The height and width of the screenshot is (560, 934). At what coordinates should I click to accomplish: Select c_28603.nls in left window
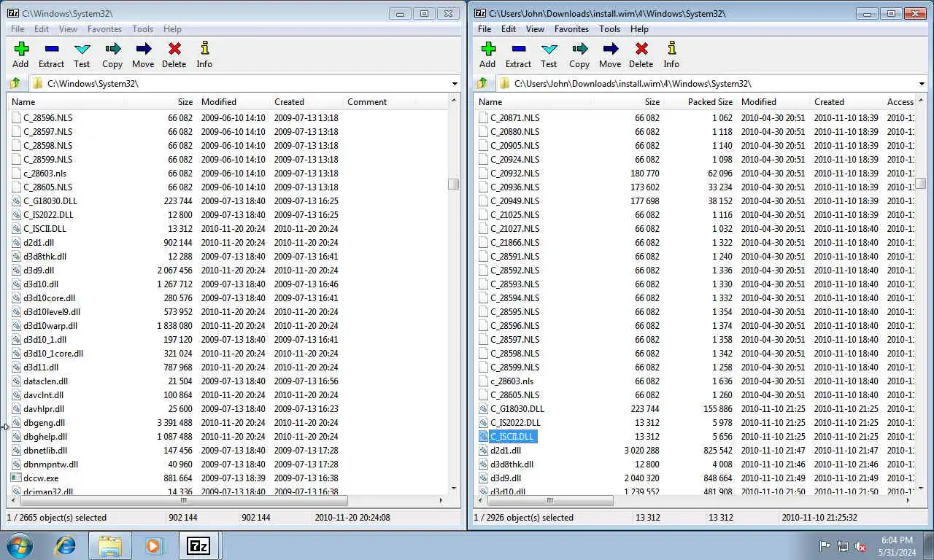45,173
